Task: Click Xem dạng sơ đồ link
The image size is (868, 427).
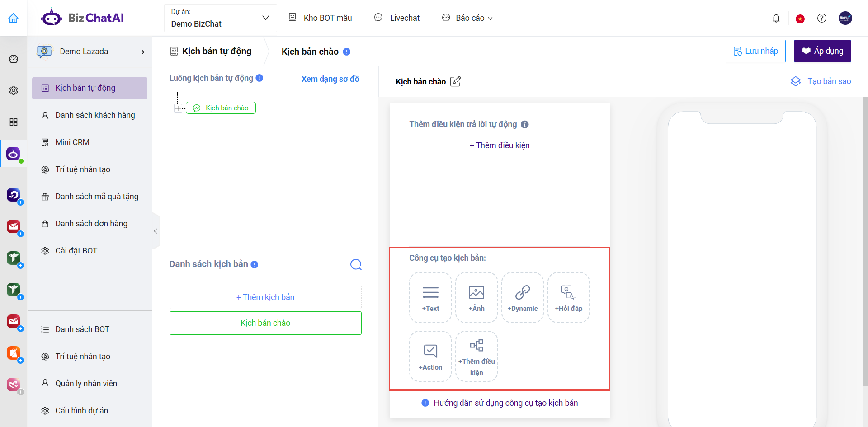Action: tap(330, 79)
